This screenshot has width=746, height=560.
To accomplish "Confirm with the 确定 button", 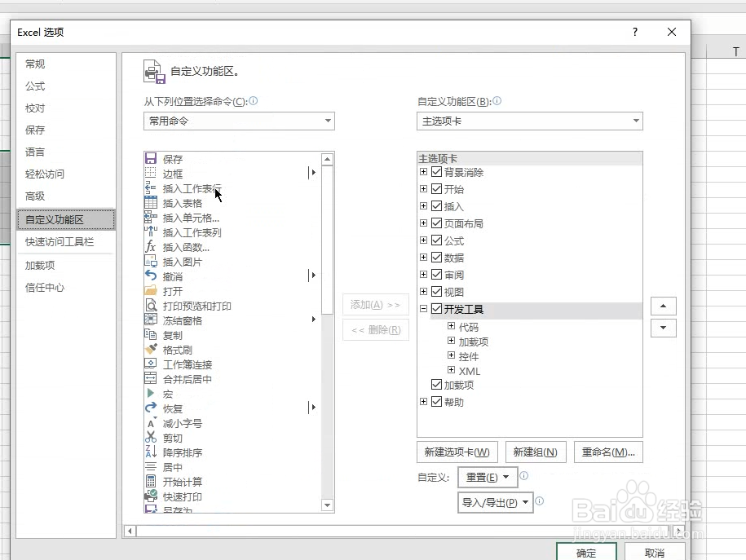I will pyautogui.click(x=586, y=552).
